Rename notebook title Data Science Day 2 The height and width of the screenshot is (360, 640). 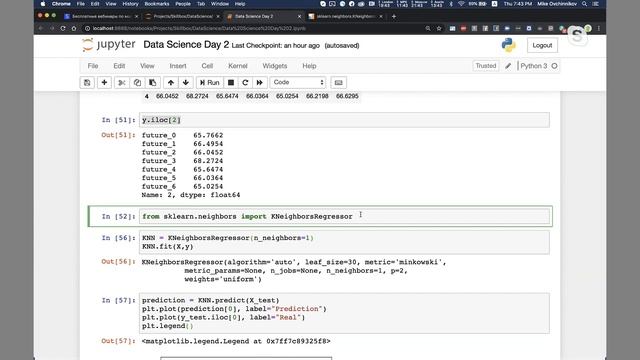click(x=186, y=44)
